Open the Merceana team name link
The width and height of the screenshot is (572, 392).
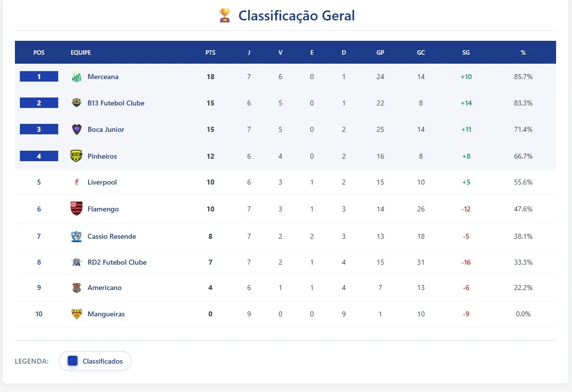(103, 77)
